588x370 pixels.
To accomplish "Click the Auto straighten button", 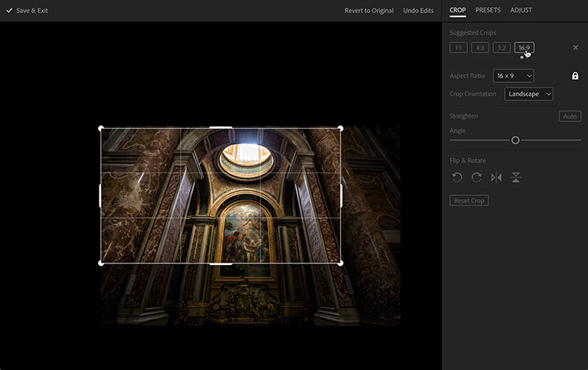I will [570, 116].
